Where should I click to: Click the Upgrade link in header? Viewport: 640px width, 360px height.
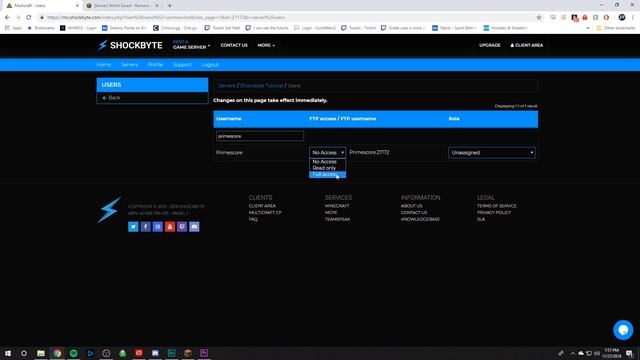pos(490,45)
